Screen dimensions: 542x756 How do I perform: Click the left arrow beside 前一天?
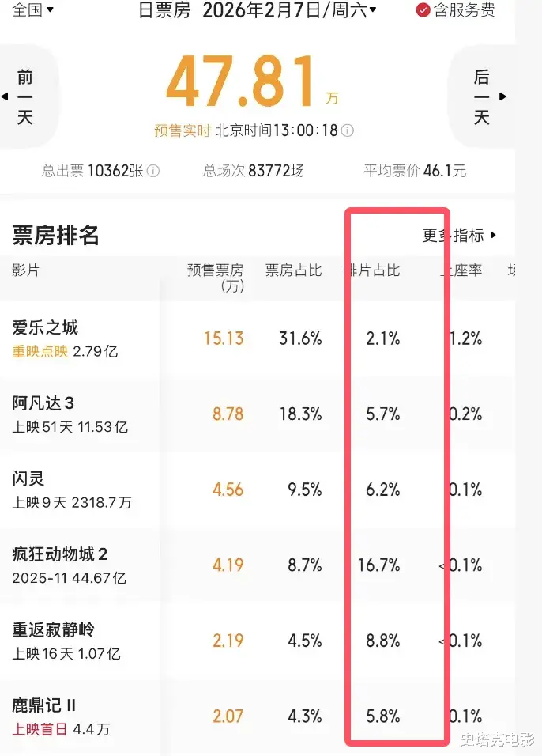pyautogui.click(x=5, y=97)
